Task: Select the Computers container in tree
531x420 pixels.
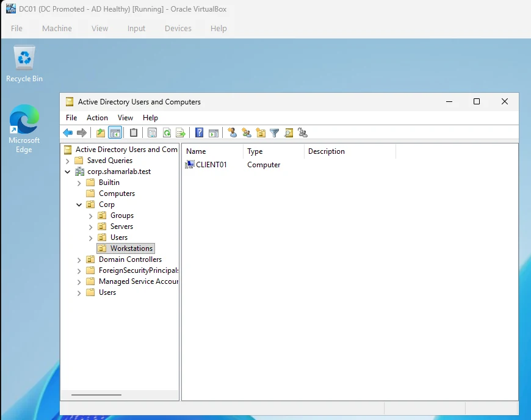Action: click(x=117, y=194)
